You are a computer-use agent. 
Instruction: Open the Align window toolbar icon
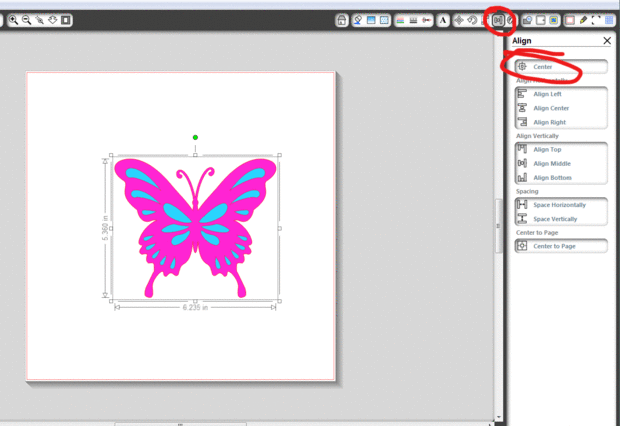pyautogui.click(x=498, y=20)
